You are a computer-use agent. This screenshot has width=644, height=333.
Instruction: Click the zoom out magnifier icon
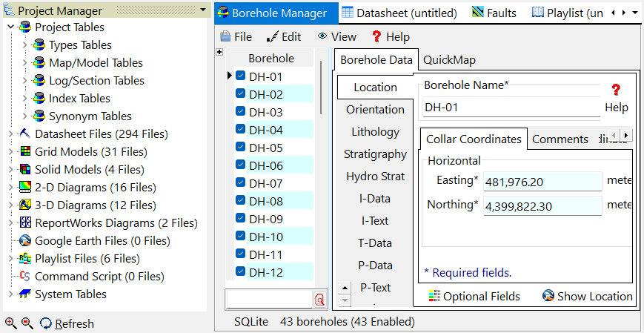pos(27,323)
